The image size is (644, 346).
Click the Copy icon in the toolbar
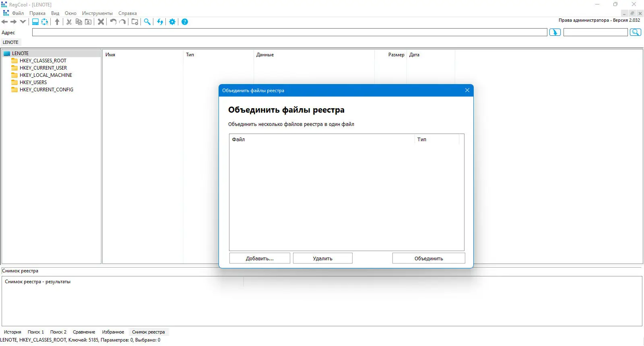point(79,22)
